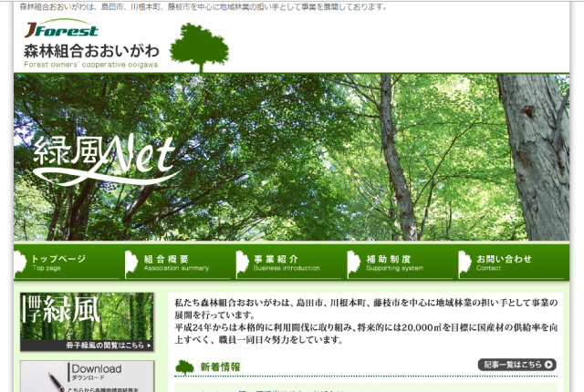
Task: Click the Forest owners' cooperative ooigawa subtitle
Action: coord(91,65)
